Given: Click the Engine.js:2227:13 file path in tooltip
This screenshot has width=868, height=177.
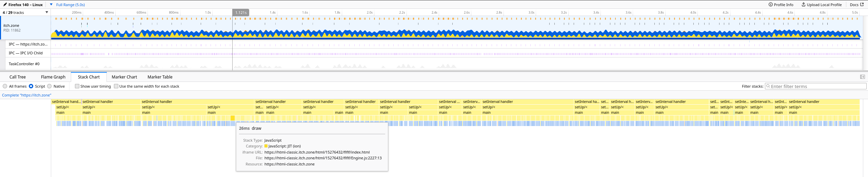Looking at the screenshot, I should [323, 158].
